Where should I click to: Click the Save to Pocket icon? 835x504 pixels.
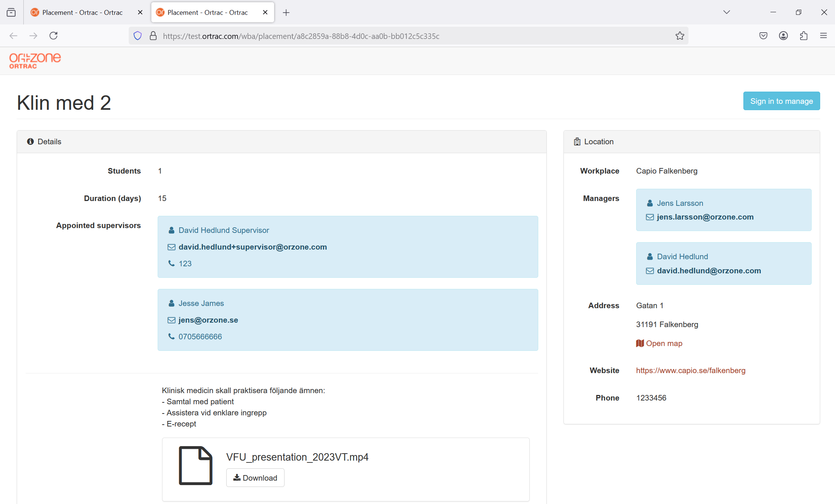(763, 36)
